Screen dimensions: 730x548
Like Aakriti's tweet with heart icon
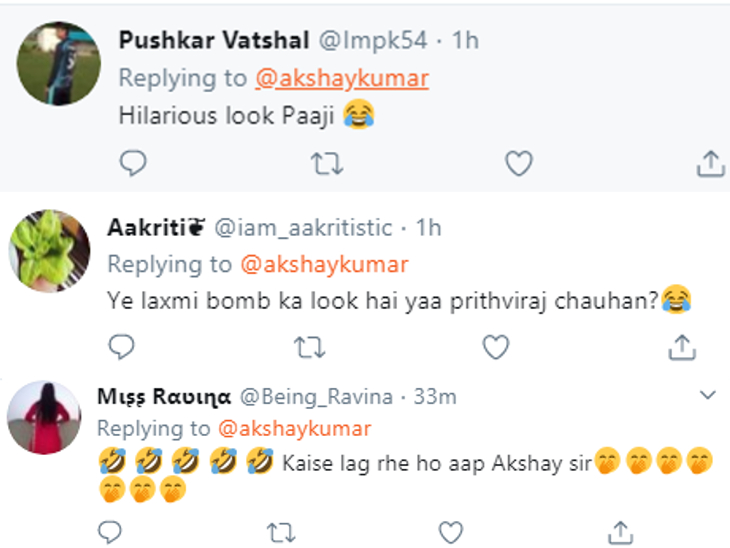point(496,347)
